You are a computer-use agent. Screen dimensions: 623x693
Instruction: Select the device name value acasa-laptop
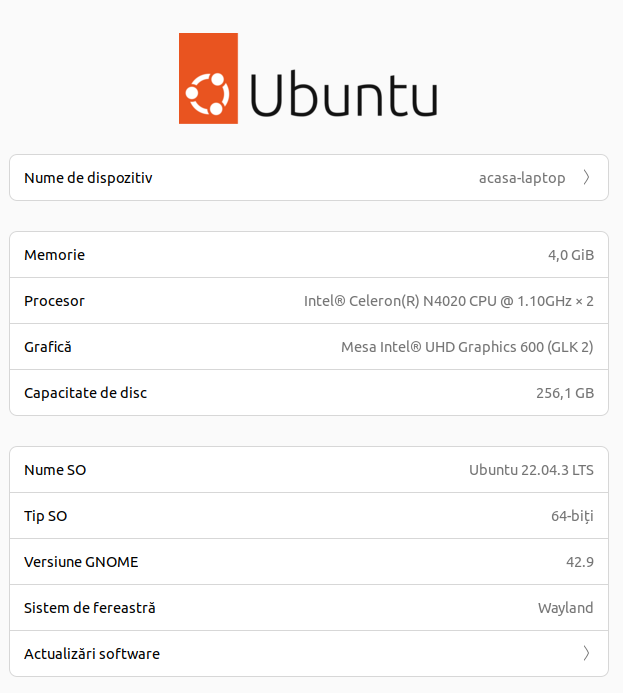[522, 178]
